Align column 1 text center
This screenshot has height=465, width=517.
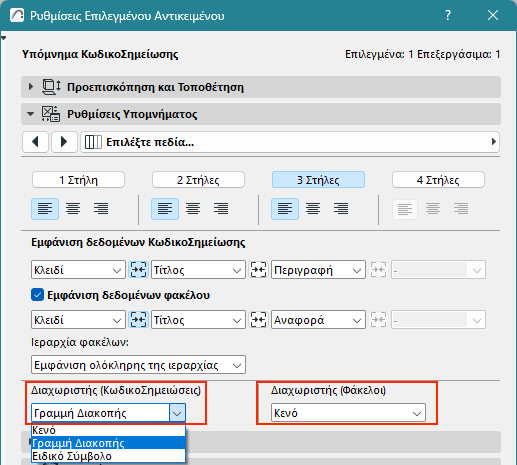click(x=73, y=209)
